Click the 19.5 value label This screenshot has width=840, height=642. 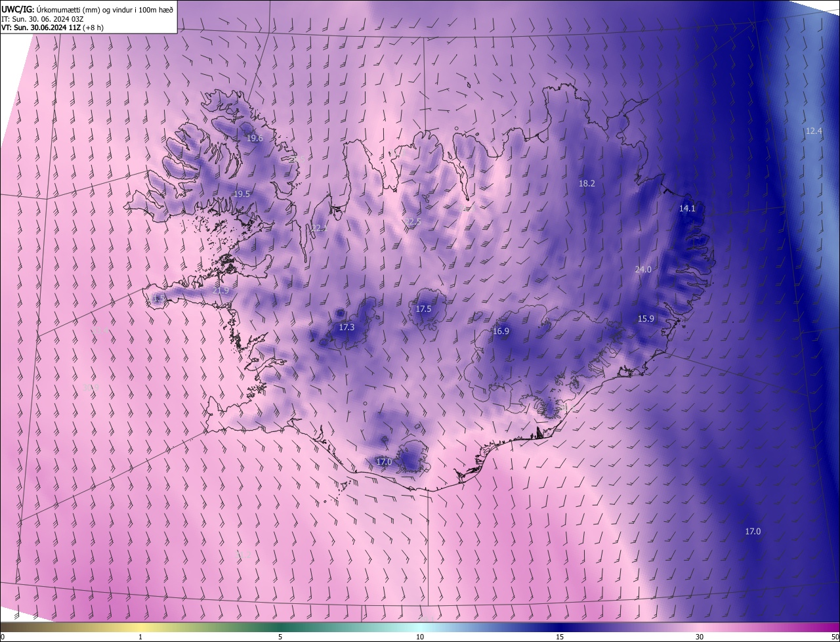241,194
